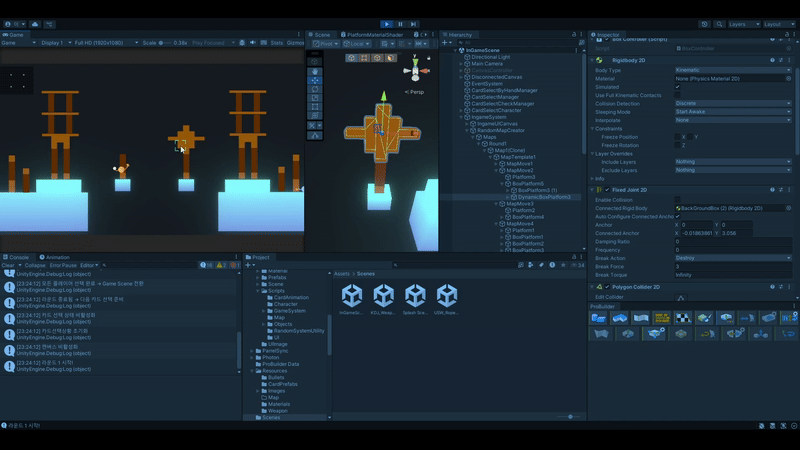Toggle Error Pause in the Console
Screen dimensions: 800x450
63,265
